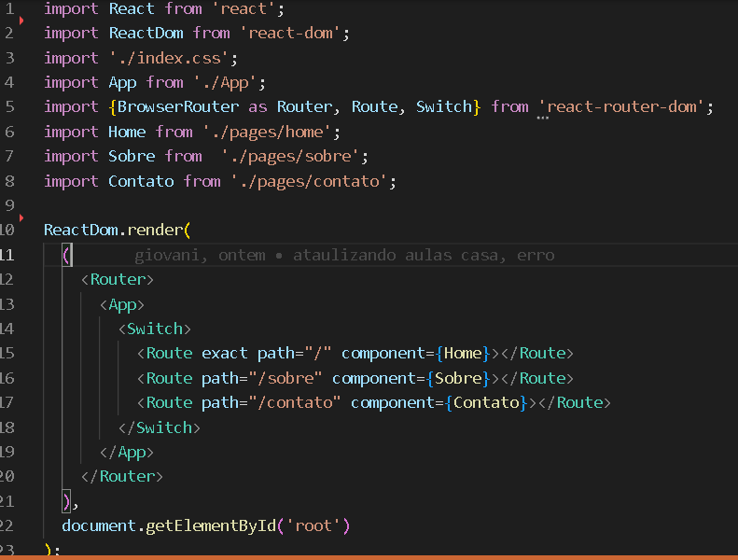Click the Home identifier in the line 6 import
The height and width of the screenshot is (560, 738).
point(127,132)
